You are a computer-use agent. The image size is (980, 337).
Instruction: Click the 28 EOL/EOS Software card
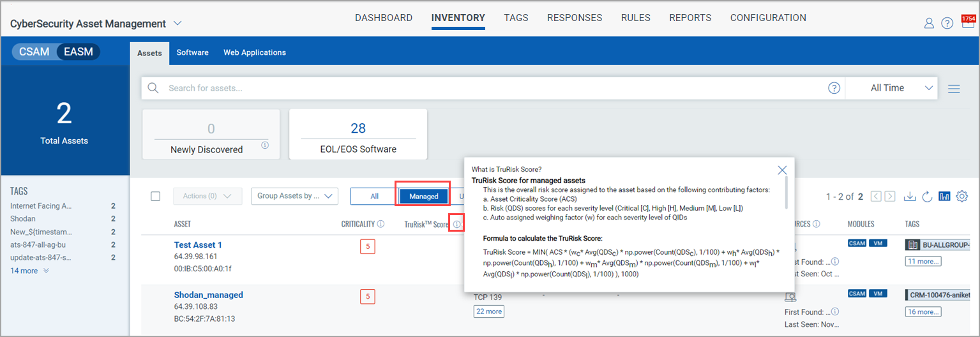coord(358,134)
